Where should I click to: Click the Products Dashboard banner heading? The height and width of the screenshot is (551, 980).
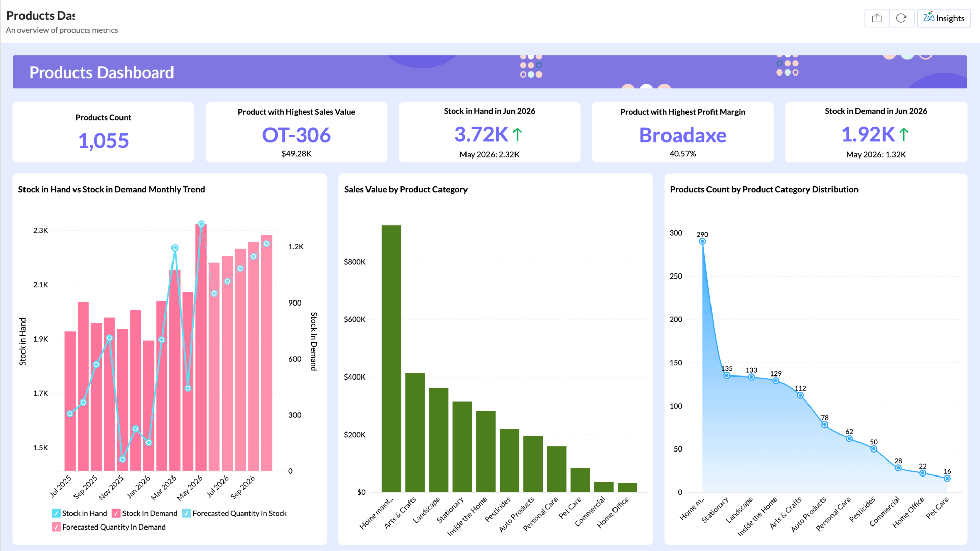(x=102, y=72)
